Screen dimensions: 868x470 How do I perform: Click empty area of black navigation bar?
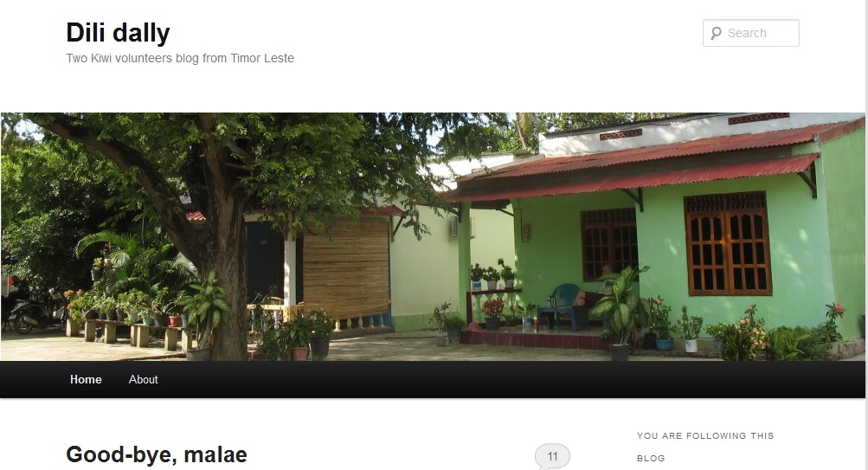443,379
